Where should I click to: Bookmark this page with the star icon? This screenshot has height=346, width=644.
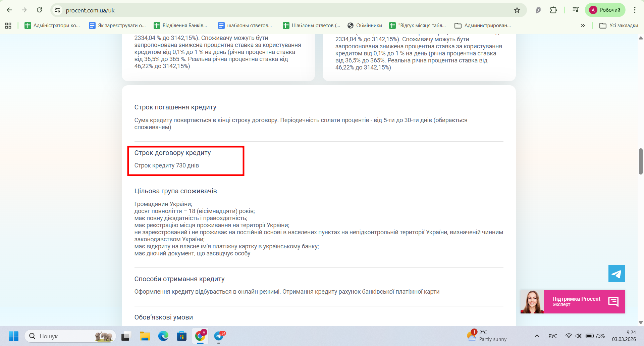517,10
